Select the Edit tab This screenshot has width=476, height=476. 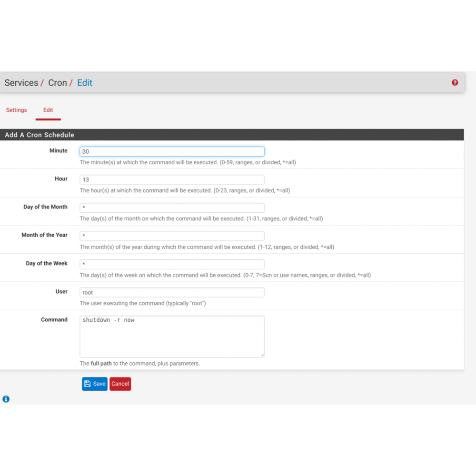(48, 110)
